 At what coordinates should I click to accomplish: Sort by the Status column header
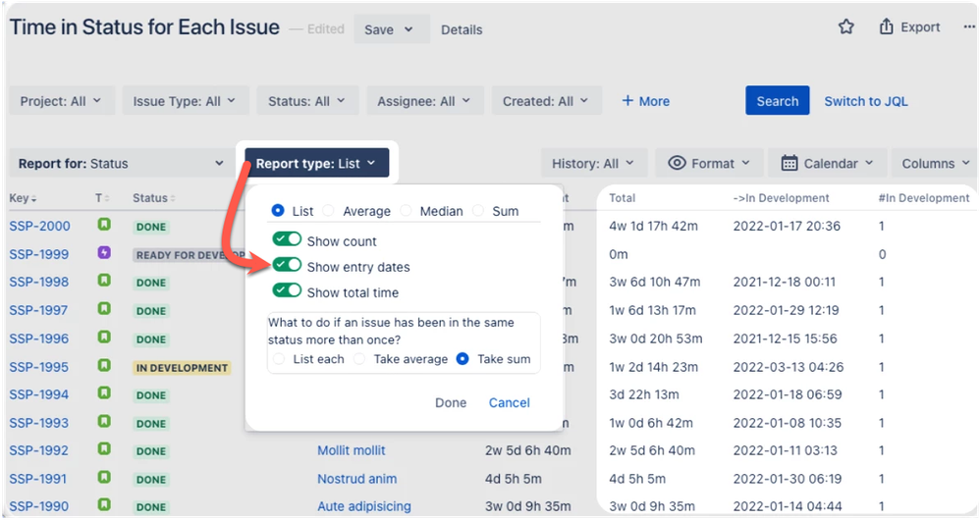point(154,198)
